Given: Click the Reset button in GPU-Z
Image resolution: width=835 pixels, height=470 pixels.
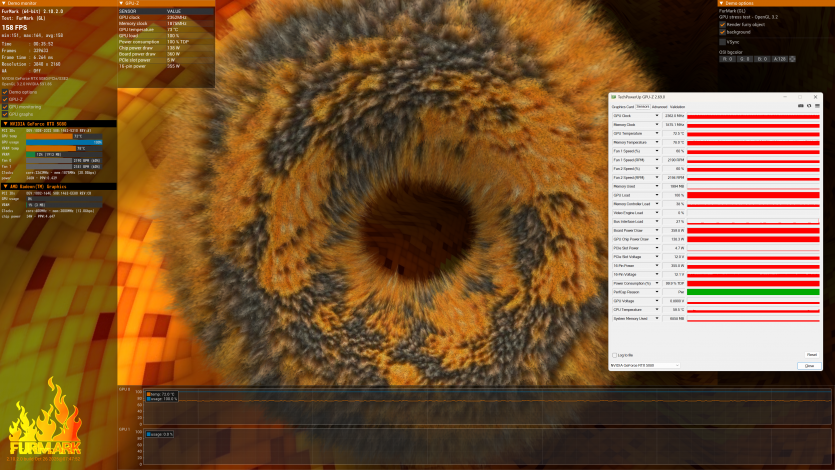Looking at the screenshot, I should 811,355.
